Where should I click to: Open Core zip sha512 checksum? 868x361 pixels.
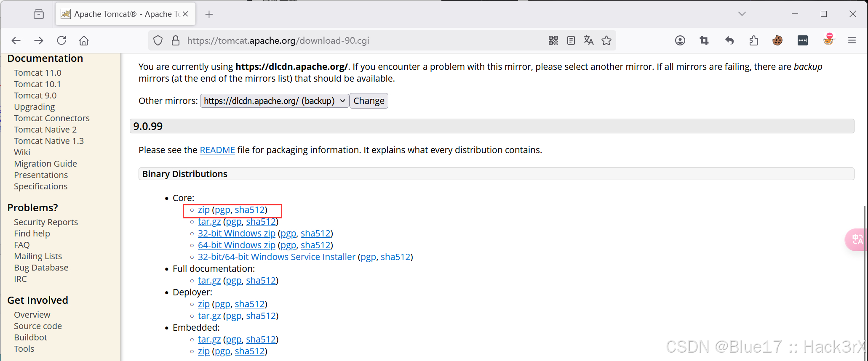point(250,210)
